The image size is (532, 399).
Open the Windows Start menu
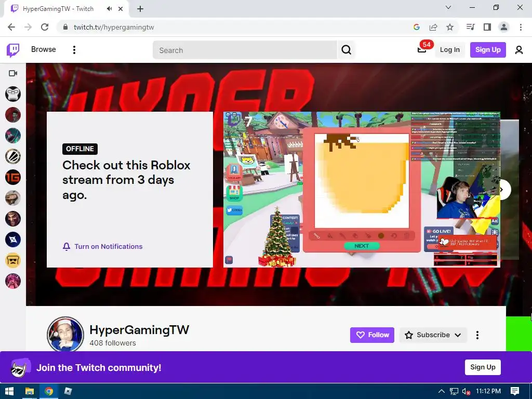click(x=9, y=391)
